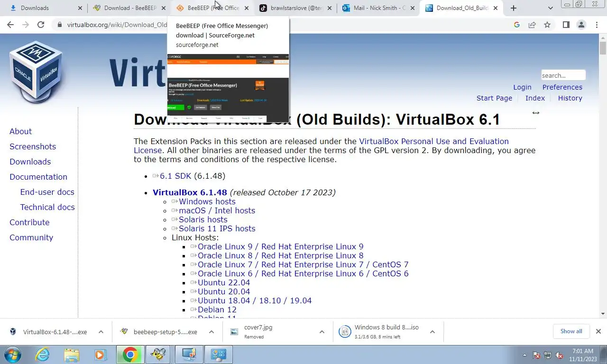Screen dimensions: 607x364
Task: Reload the VirtualBox page
Action: [41, 25]
